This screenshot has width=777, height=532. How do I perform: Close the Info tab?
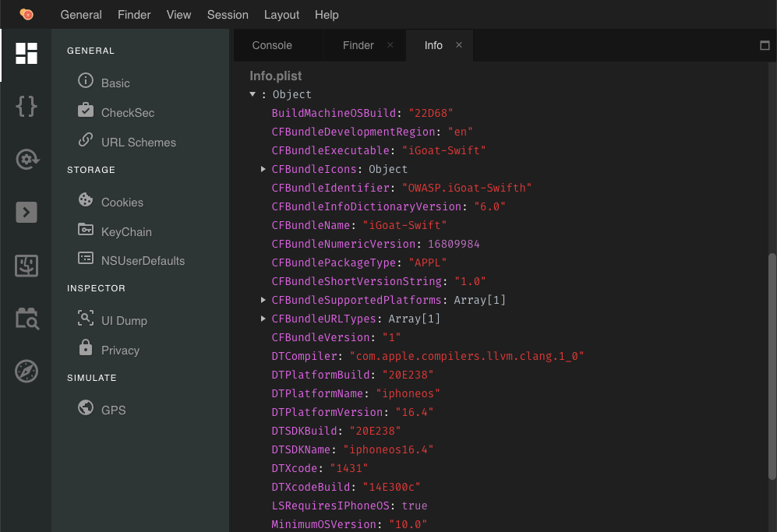point(459,45)
